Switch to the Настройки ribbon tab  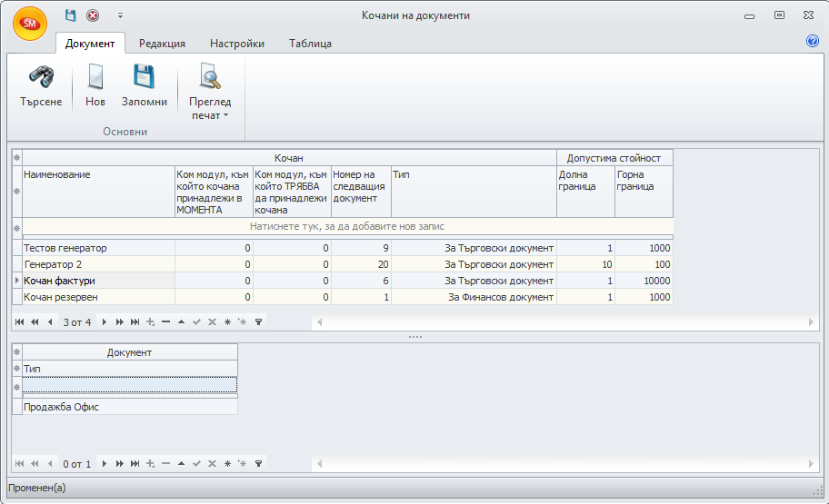tap(237, 44)
